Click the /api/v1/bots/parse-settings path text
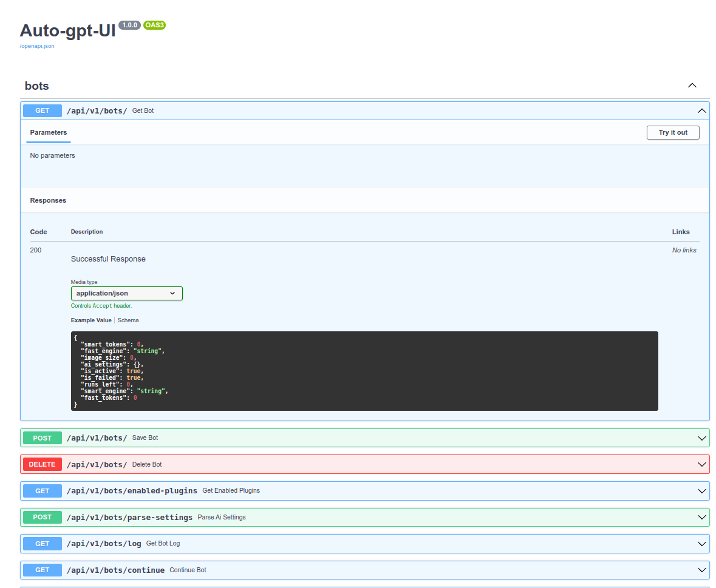716x588 pixels. coord(130,517)
